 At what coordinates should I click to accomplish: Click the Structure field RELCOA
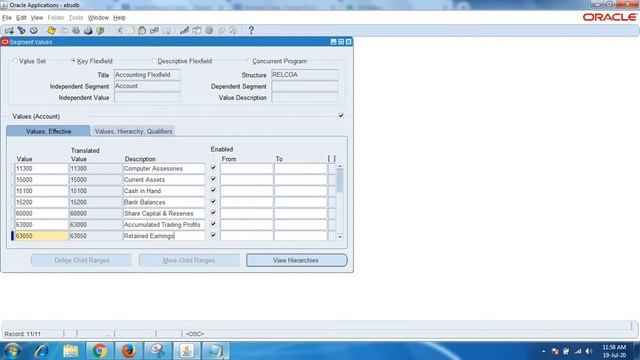(x=304, y=75)
